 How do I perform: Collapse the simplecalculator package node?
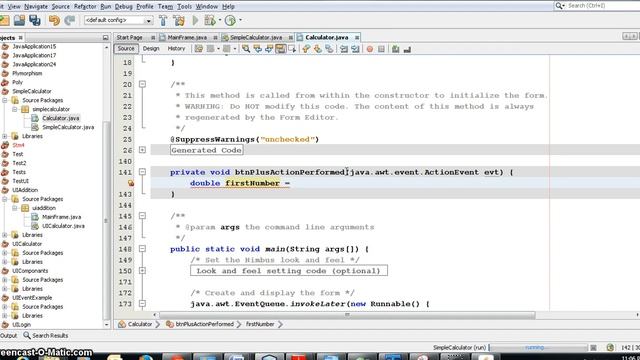click(15, 109)
